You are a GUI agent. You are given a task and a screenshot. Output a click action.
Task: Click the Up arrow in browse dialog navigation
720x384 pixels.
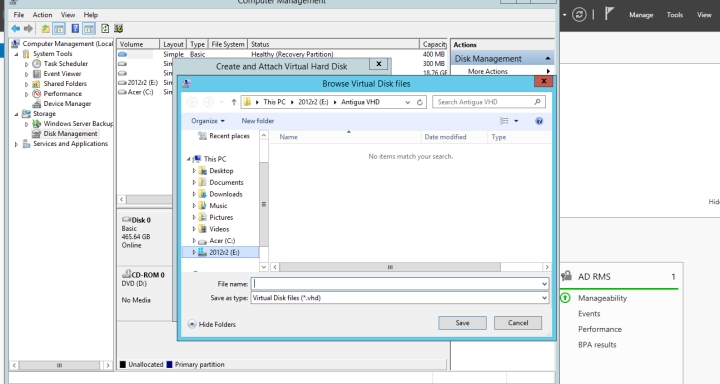tap(234, 102)
